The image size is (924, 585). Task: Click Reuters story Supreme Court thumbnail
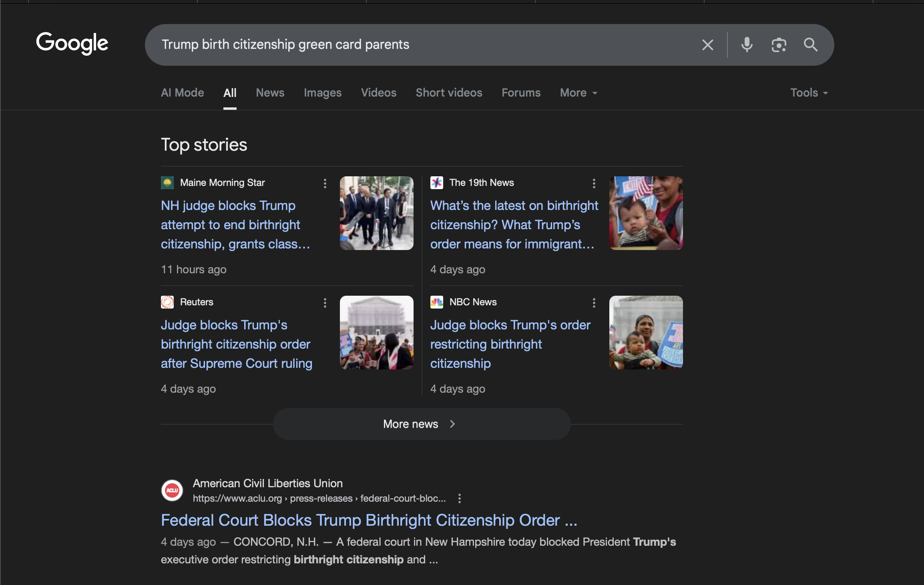[x=377, y=333]
